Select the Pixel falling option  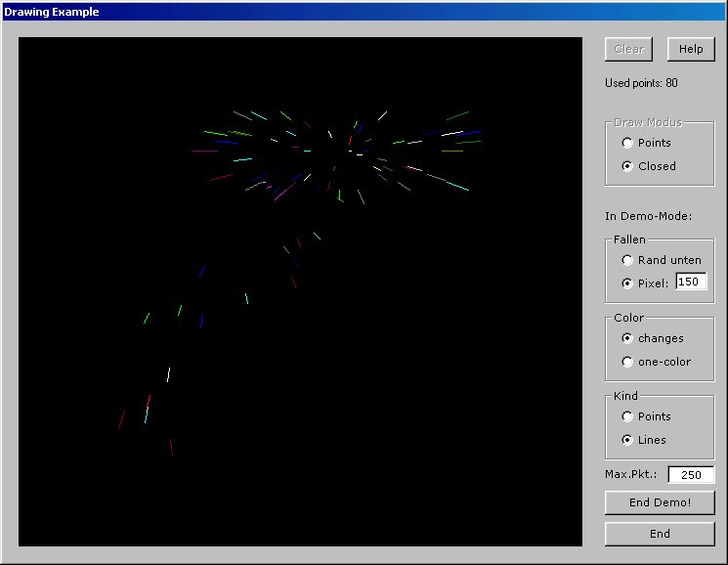(645, 283)
